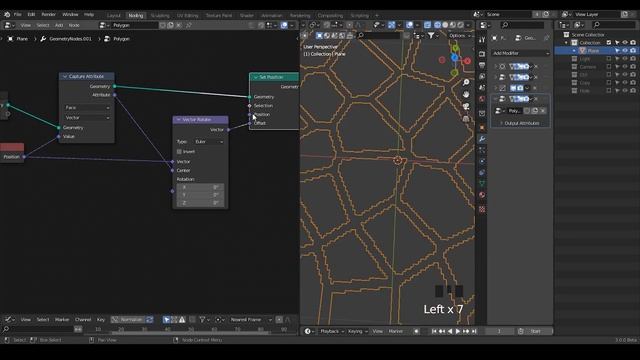Toggle Collection exclude checkbox in outliner
The width and height of the screenshot is (640, 360).
click(x=609, y=43)
